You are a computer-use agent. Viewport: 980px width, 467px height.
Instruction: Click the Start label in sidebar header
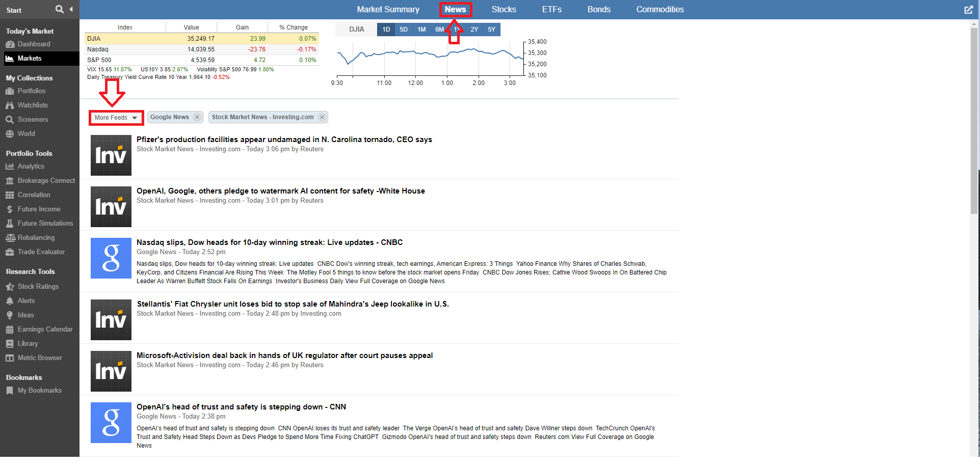click(x=14, y=10)
